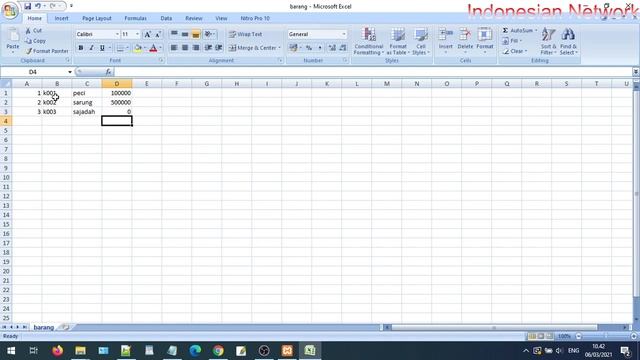Open text orientation options
This screenshot has height=360, width=640.
[x=209, y=35]
